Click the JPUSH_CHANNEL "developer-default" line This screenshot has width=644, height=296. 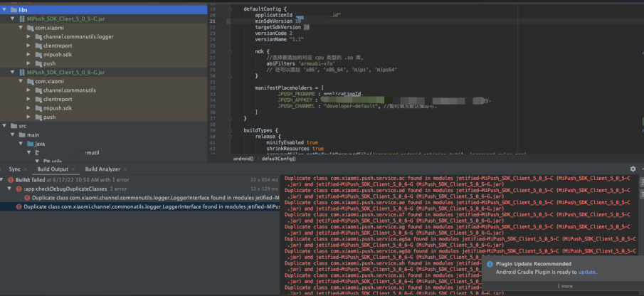(x=357, y=106)
